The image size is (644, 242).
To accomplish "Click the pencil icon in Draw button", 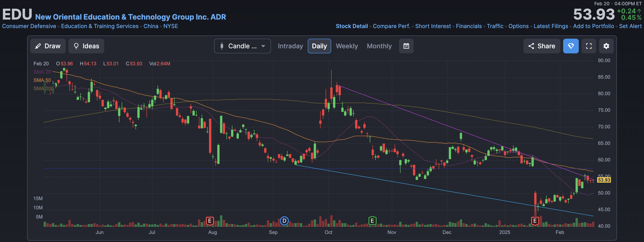I will [38, 46].
